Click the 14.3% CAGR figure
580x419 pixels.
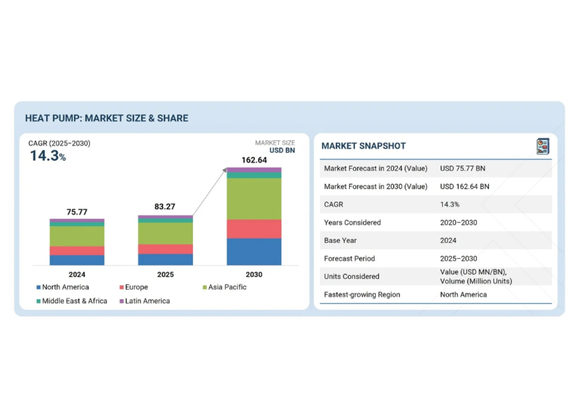pyautogui.click(x=48, y=156)
